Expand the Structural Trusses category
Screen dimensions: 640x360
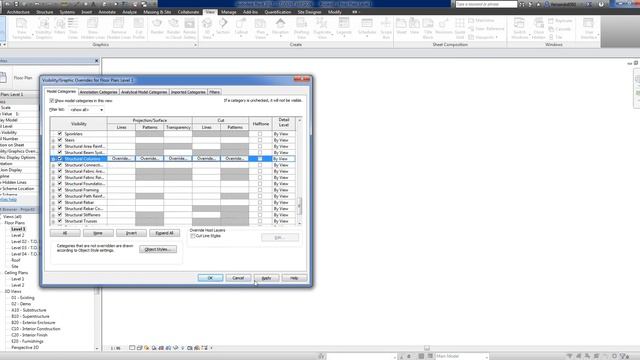point(53,221)
